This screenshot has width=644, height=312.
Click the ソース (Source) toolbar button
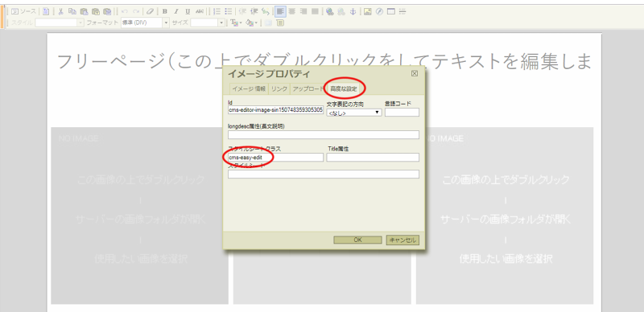click(x=23, y=11)
